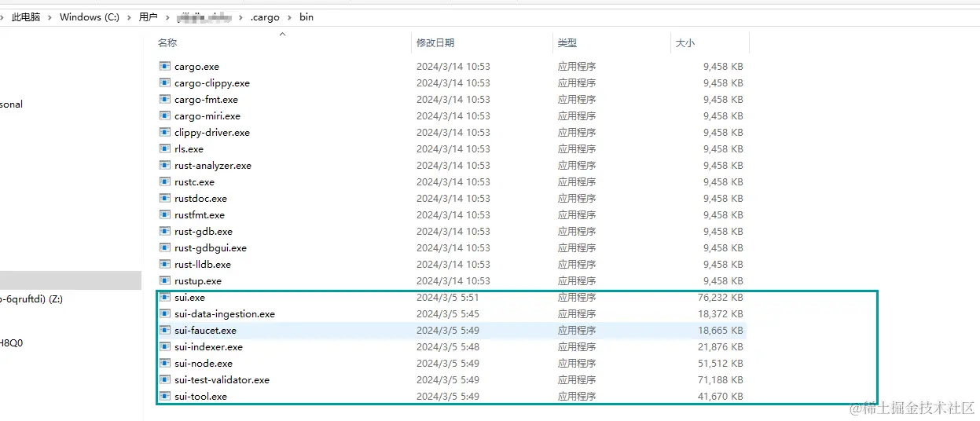Select the file name sui-data-ingestion.exe
Viewport: 980px width, 421px height.
(x=225, y=314)
